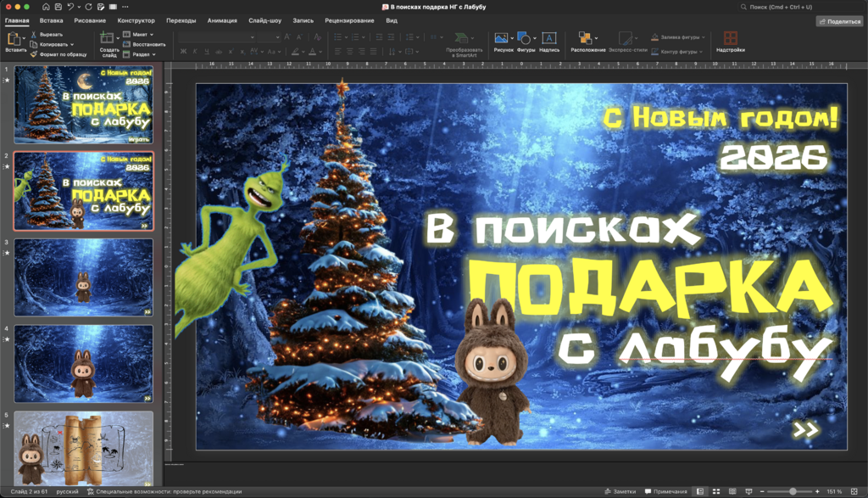Switch to the Рисование tab
The width and height of the screenshot is (868, 498).
(90, 20)
